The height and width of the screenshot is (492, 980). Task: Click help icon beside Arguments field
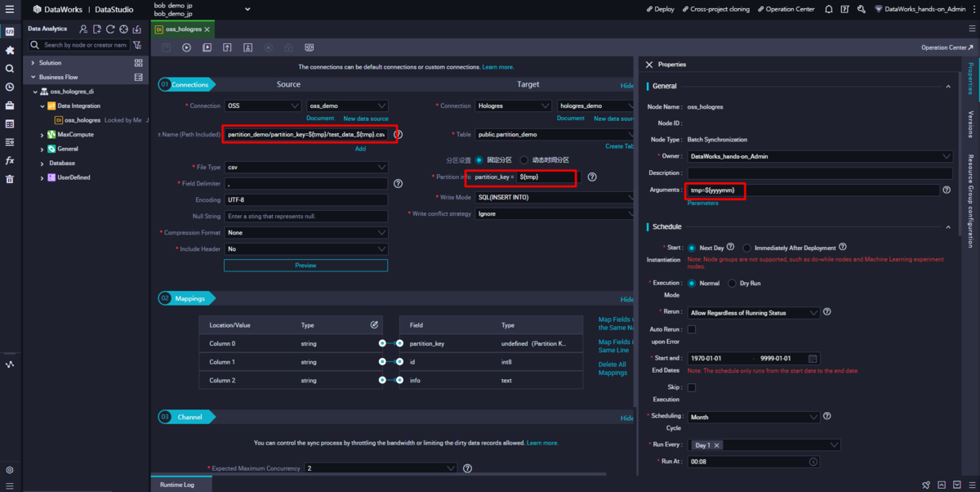tap(947, 190)
